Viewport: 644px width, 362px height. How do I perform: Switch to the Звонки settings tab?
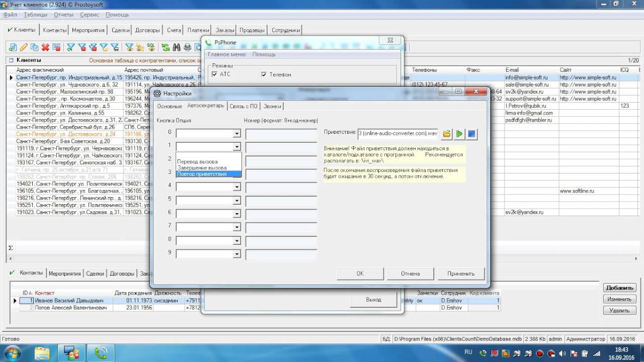[x=273, y=106]
